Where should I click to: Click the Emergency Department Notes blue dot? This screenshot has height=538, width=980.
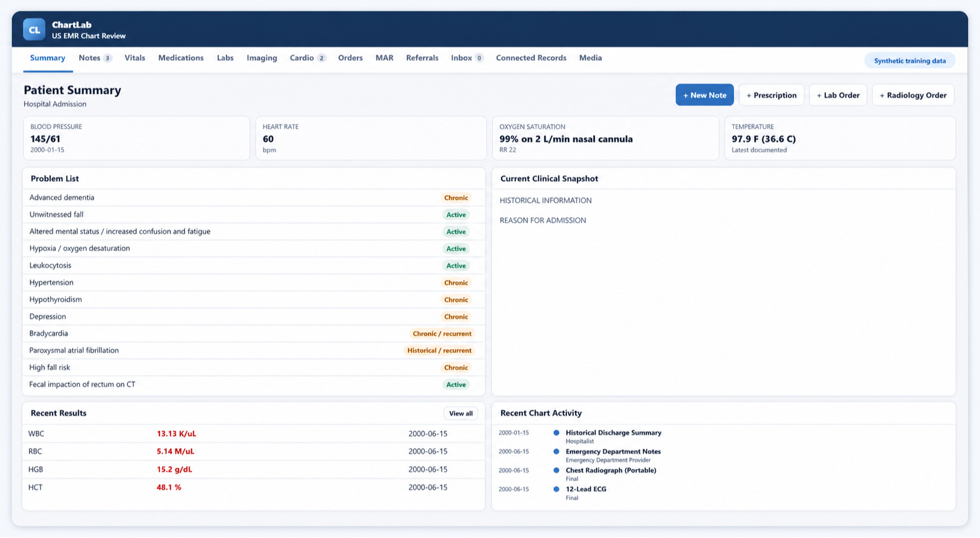coord(556,452)
